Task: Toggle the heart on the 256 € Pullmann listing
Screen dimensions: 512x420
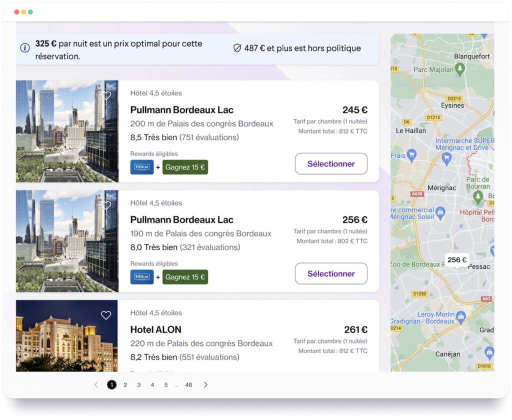Action: click(106, 205)
